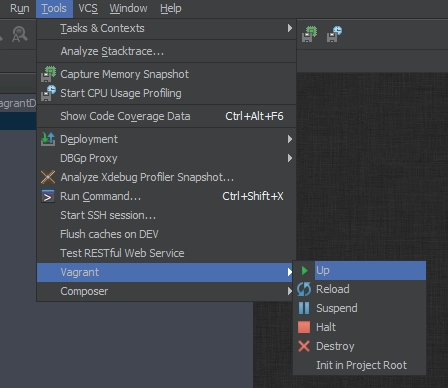Click the blue reload arrows icon
This screenshot has height=388, width=448.
tap(304, 289)
